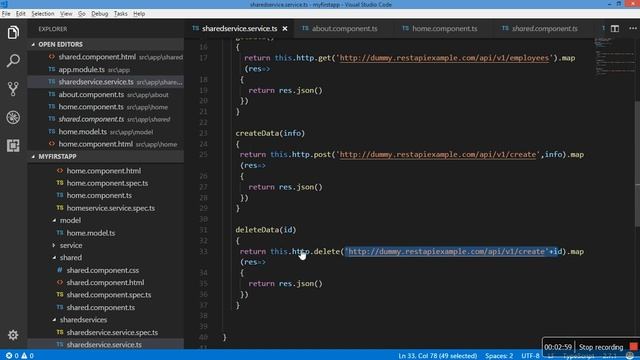The width and height of the screenshot is (640, 360).
Task: Open home.model.ts under model folder
Action: [106, 233]
